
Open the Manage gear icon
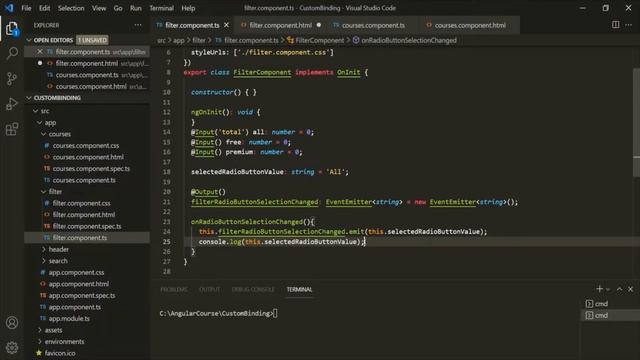coord(12,347)
